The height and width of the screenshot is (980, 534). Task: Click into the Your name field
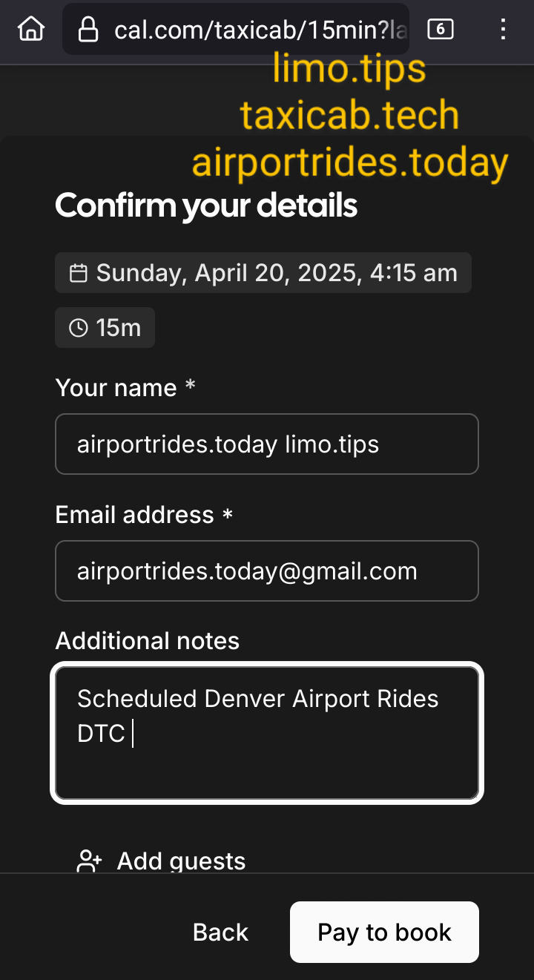click(x=267, y=444)
